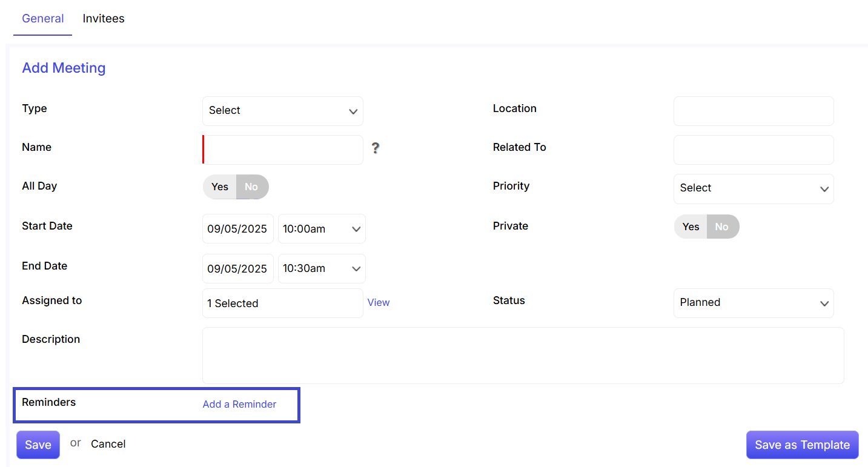This screenshot has height=467, width=868.
Task: Click the question mark help icon beside Name
Action: point(376,148)
